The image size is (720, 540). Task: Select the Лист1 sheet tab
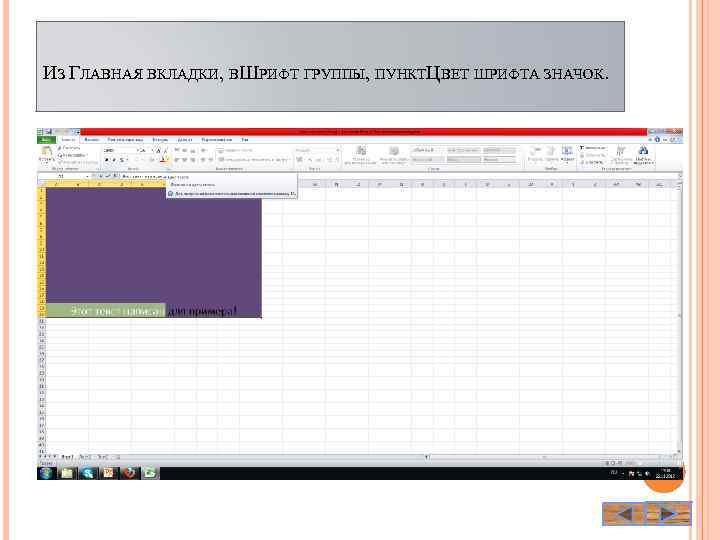click(68, 457)
